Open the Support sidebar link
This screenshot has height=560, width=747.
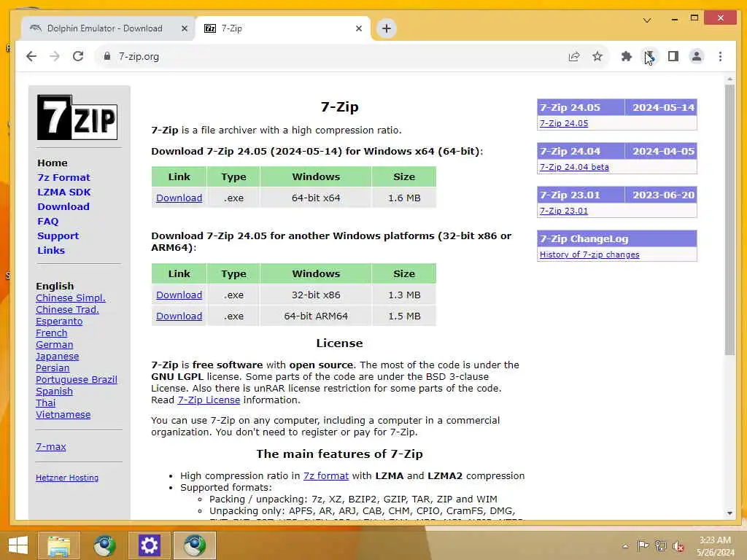coord(58,236)
